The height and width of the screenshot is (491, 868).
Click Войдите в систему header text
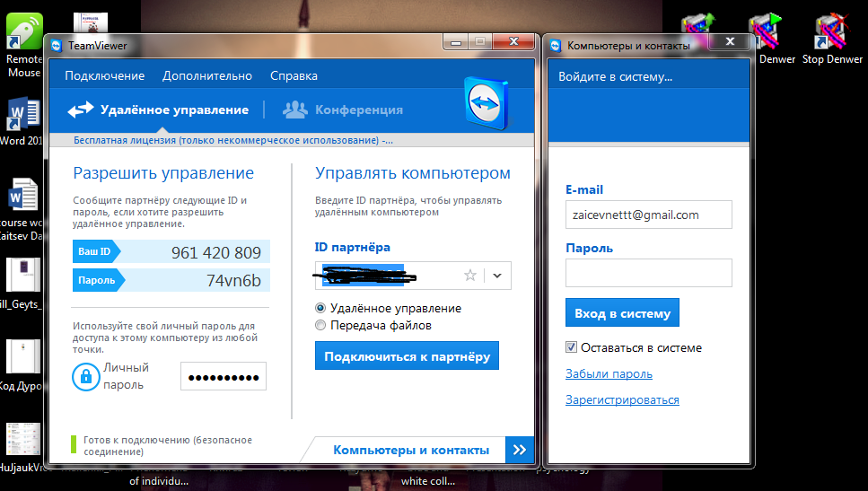pyautogui.click(x=616, y=77)
